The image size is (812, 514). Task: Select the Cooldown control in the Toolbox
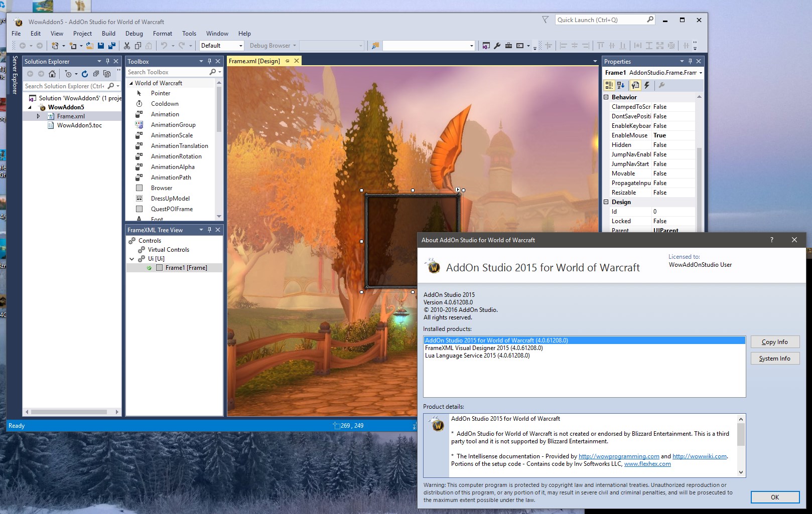pos(165,103)
